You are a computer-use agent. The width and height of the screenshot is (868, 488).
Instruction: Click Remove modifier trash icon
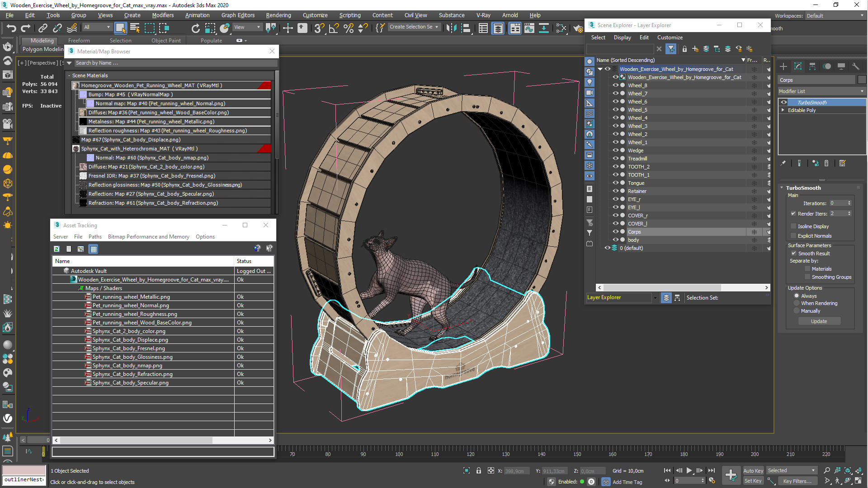(826, 163)
